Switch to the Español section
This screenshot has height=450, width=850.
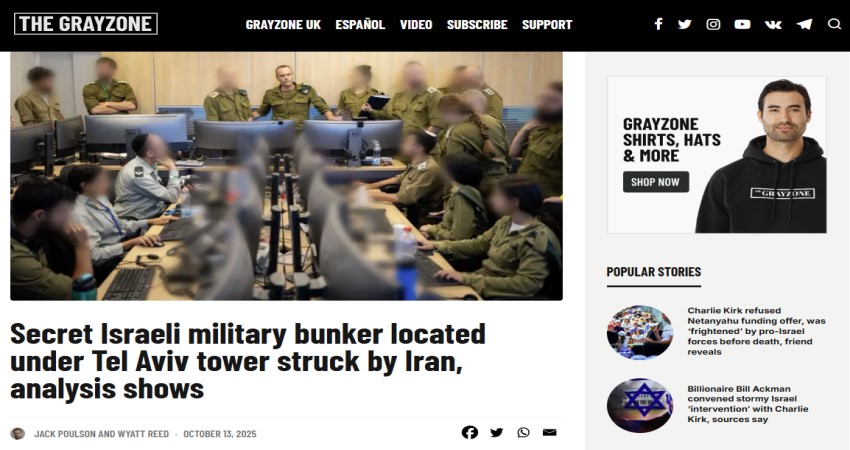(x=360, y=25)
